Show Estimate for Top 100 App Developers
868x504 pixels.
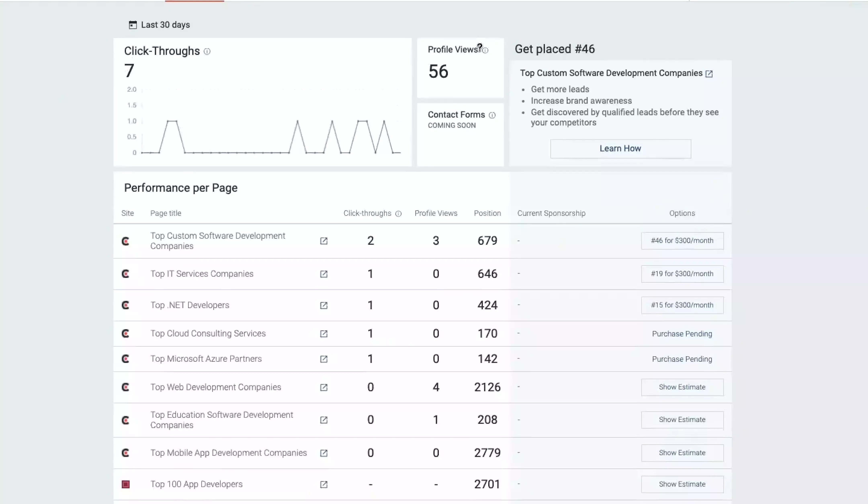tap(682, 484)
